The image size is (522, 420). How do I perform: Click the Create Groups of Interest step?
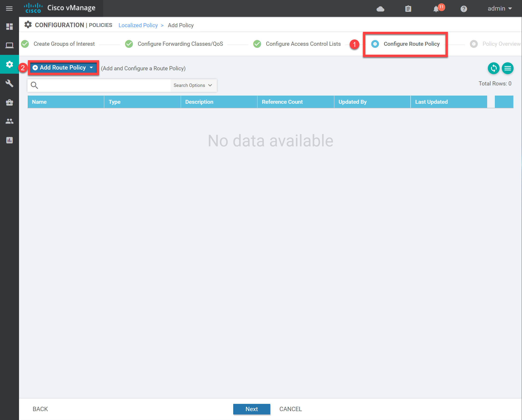click(x=64, y=43)
